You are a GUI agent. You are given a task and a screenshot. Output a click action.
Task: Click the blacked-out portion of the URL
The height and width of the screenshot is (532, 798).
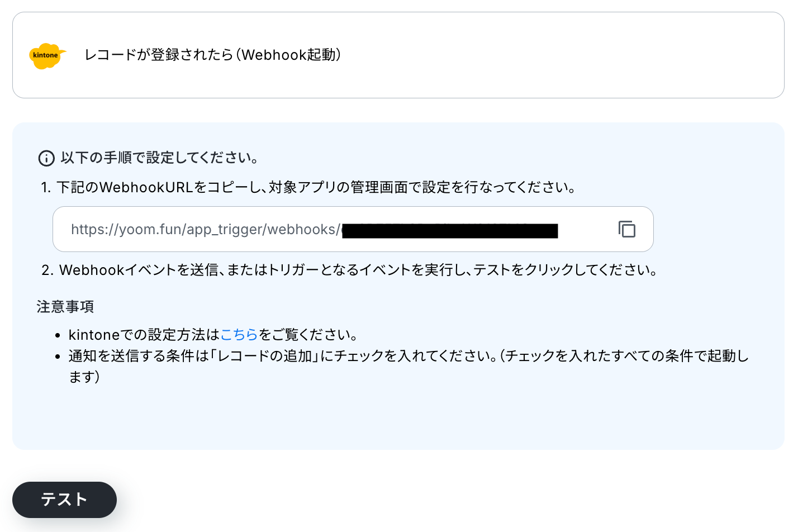pos(450,230)
